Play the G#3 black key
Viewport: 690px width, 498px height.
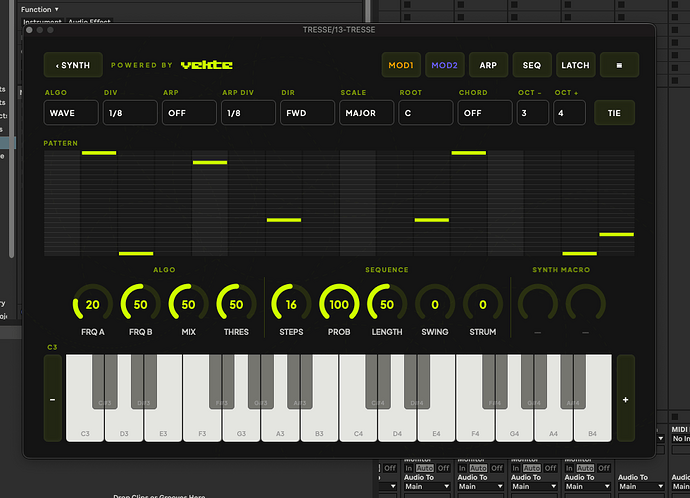[x=261, y=382]
